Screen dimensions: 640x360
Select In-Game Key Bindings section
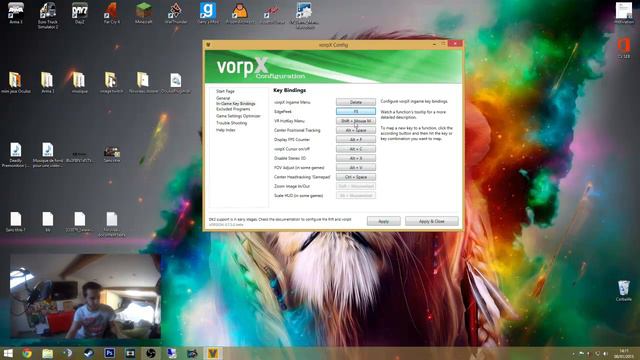point(236,104)
